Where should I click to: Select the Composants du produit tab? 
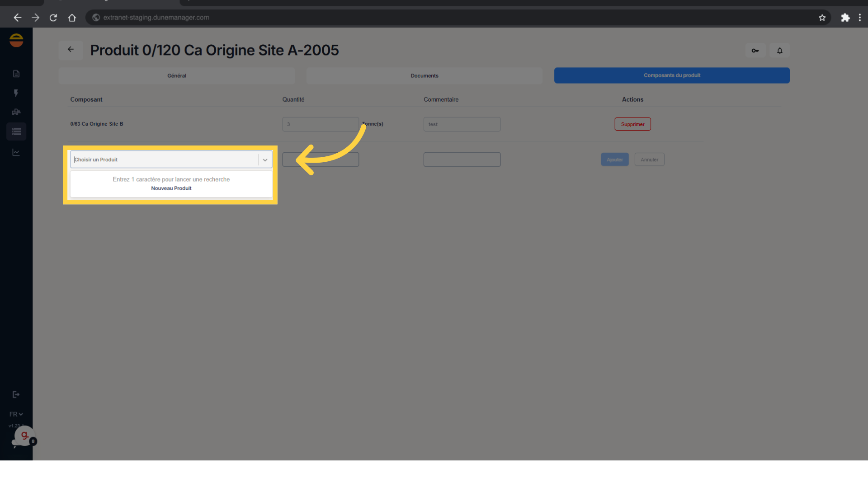(672, 75)
